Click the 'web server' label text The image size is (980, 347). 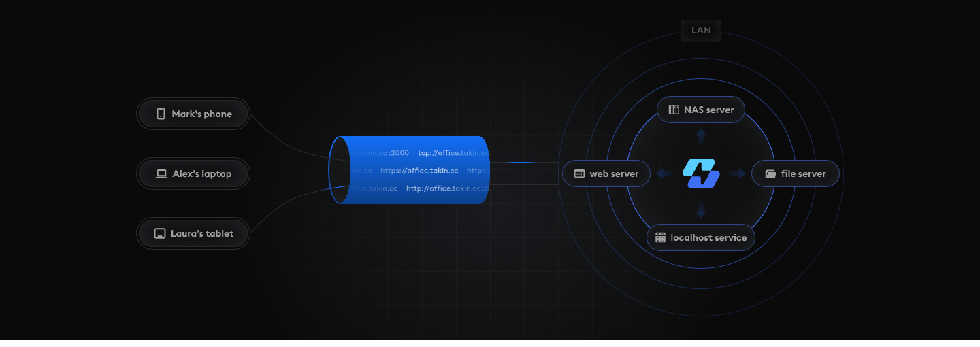[614, 173]
